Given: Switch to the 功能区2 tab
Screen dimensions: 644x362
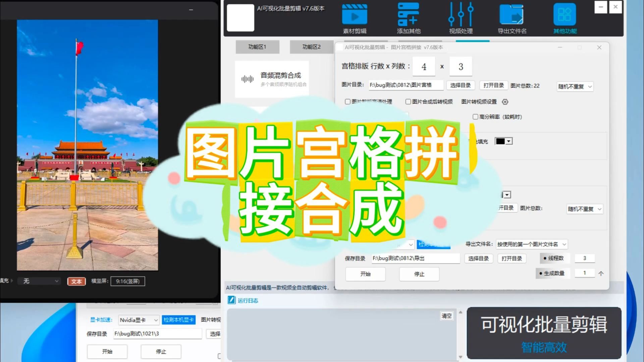Looking at the screenshot, I should pos(312,47).
